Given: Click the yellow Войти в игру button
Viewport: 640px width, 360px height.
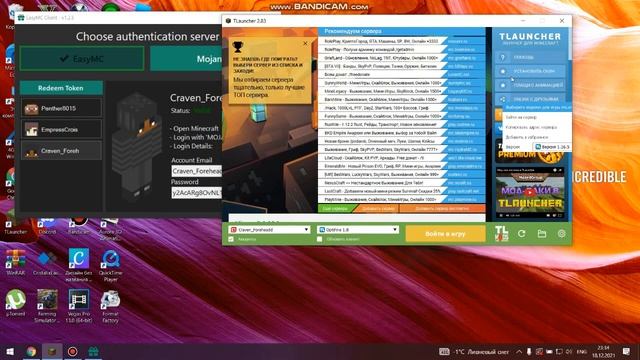Looking at the screenshot, I should coord(445,234).
